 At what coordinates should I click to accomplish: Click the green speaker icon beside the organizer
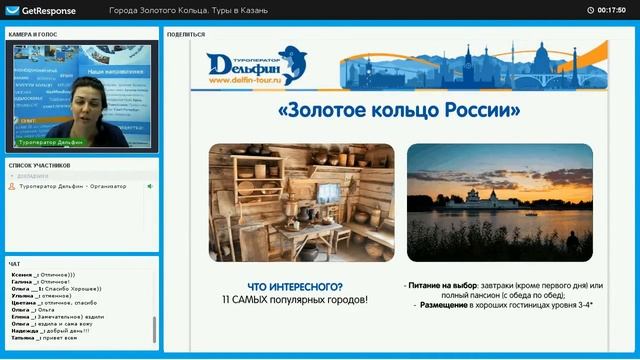150,187
